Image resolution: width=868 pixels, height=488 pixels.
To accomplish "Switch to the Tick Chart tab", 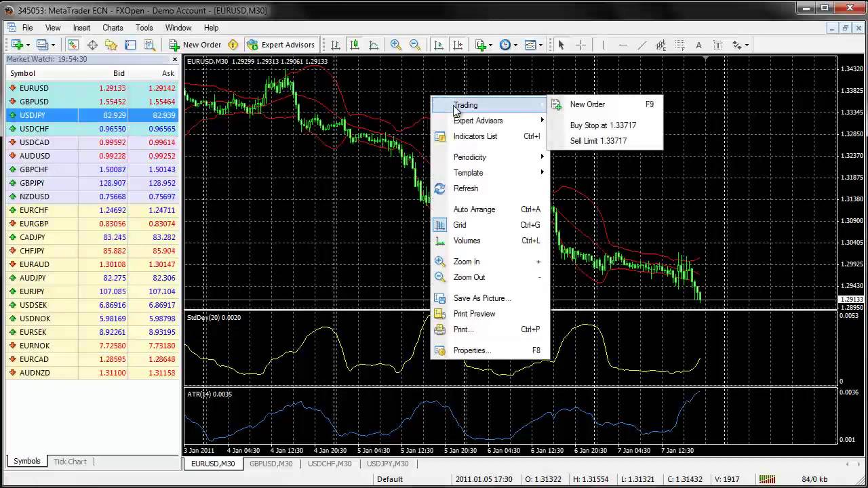I will 70,462.
